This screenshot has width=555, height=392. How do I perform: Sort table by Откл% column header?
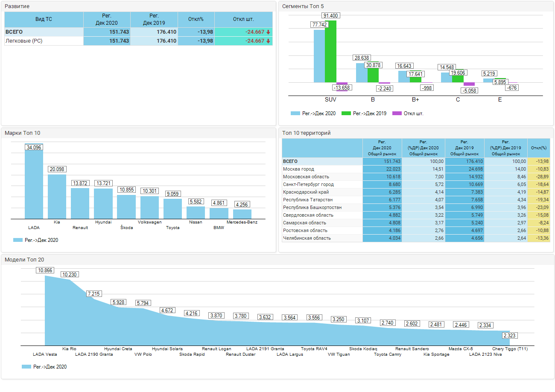click(196, 20)
